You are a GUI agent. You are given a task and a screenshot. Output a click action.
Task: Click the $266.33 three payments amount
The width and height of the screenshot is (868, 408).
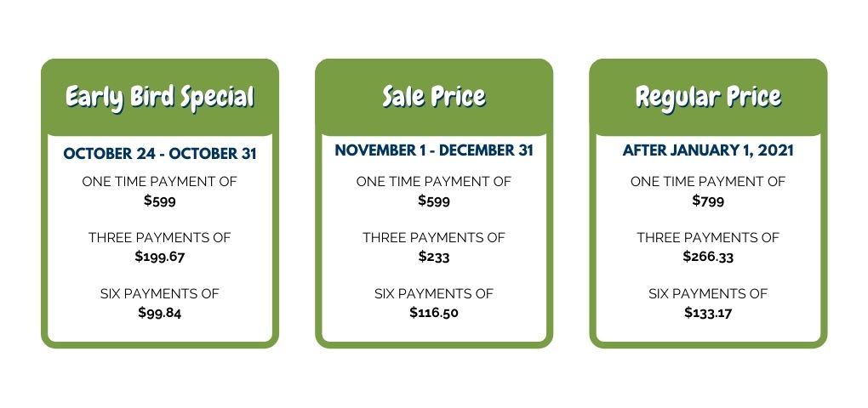[x=708, y=257]
